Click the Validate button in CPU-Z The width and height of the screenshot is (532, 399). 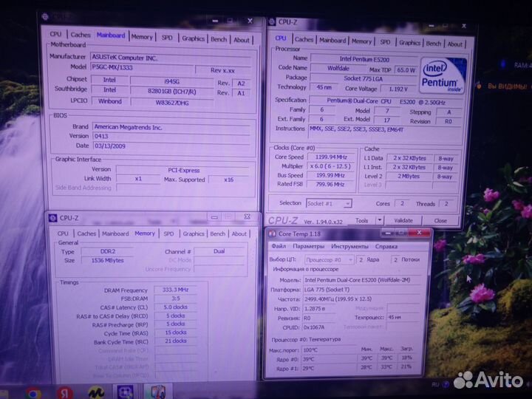pos(403,220)
